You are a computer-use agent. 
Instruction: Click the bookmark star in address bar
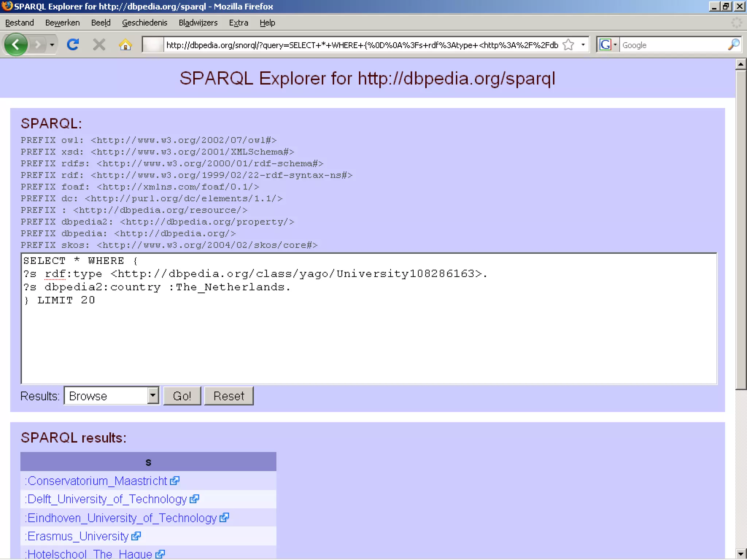pyautogui.click(x=568, y=45)
